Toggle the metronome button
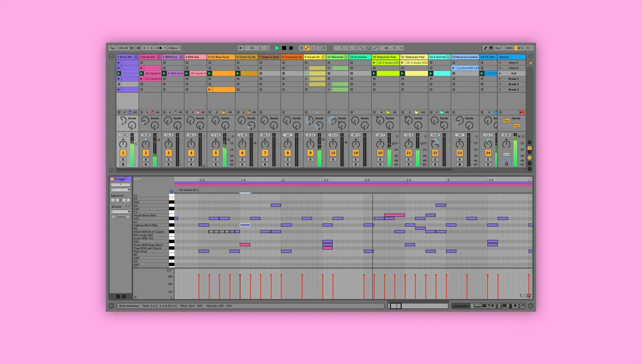This screenshot has width=642, height=364. tap(159, 48)
